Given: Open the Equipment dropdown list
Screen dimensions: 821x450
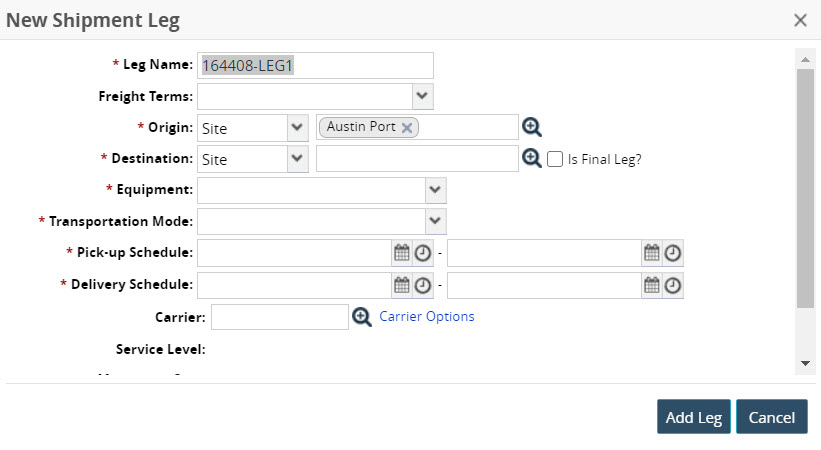Looking at the screenshot, I should [435, 190].
